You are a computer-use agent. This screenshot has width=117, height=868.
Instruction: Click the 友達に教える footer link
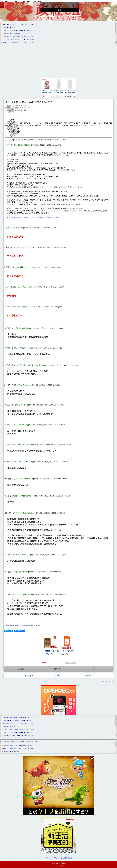67,858
